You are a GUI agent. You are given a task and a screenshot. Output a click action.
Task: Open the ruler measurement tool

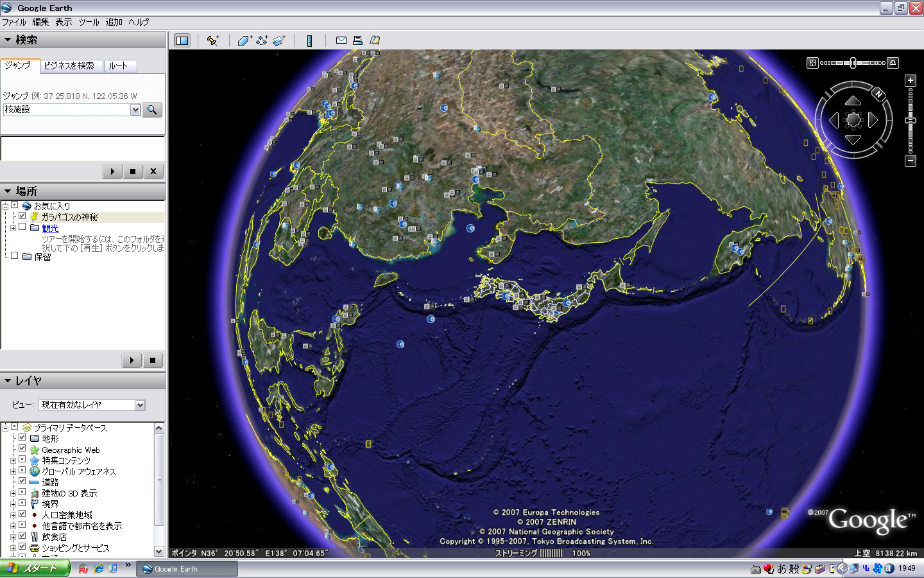pos(309,40)
